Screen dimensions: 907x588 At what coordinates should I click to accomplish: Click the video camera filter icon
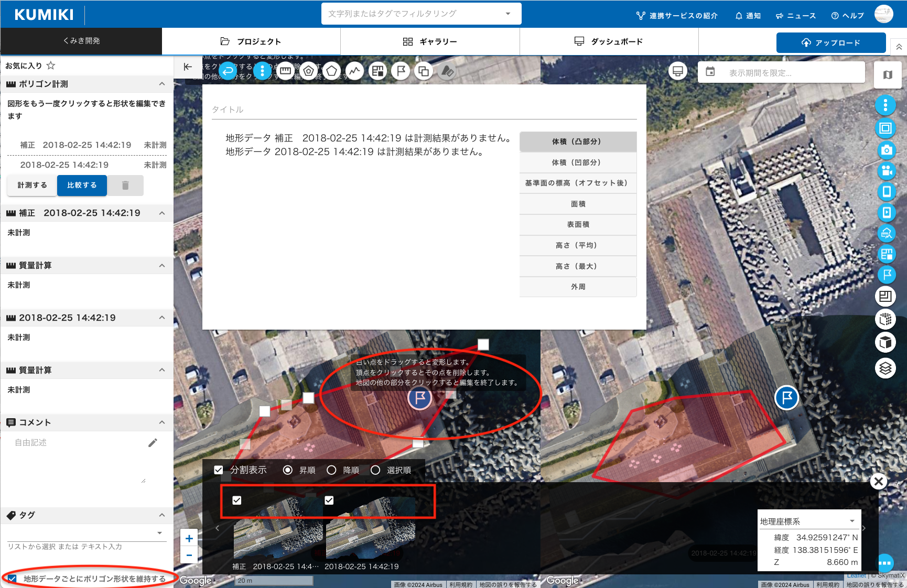pos(886,171)
